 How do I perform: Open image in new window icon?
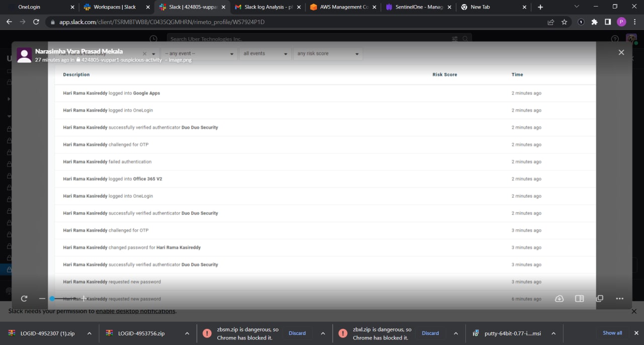tap(600, 298)
